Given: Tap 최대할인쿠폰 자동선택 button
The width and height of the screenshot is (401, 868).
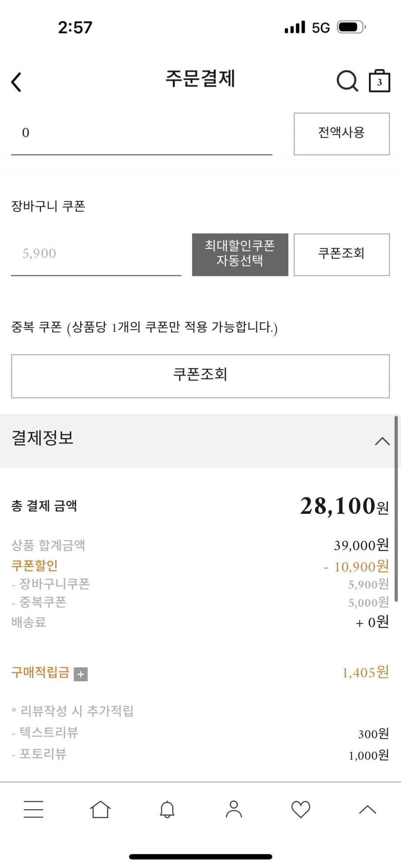Looking at the screenshot, I should (x=240, y=254).
